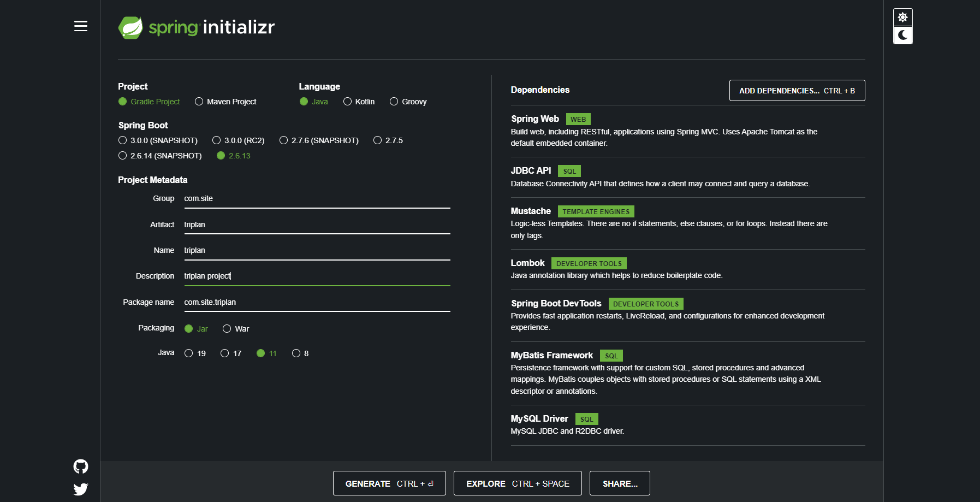Click the Spring Initializr logo

(197, 27)
